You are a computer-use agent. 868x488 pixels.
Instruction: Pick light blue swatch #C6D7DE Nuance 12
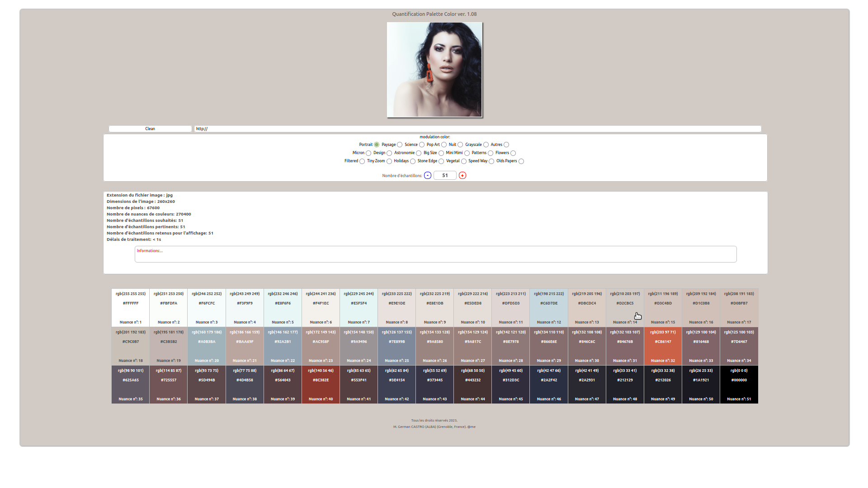point(549,308)
